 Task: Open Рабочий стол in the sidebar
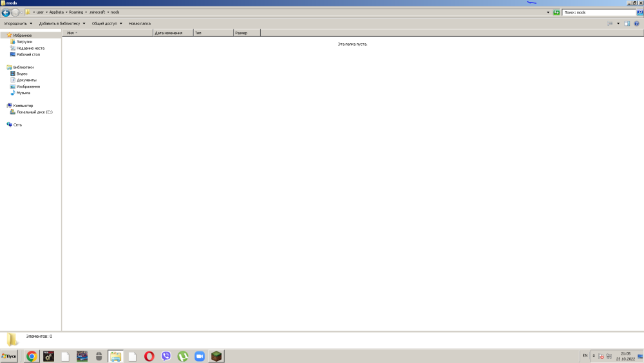[28, 55]
